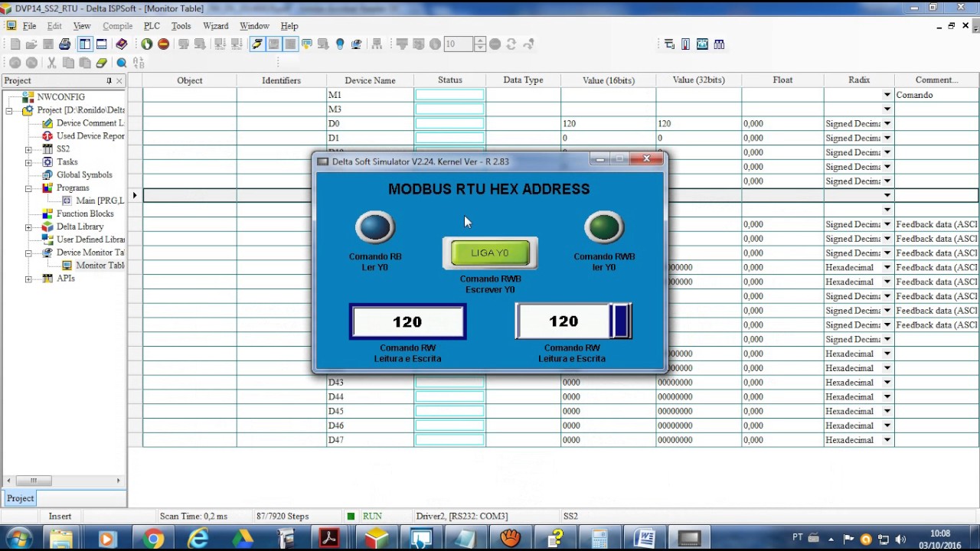Open the Edit menu
This screenshot has width=980, height=551.
tap(54, 26)
